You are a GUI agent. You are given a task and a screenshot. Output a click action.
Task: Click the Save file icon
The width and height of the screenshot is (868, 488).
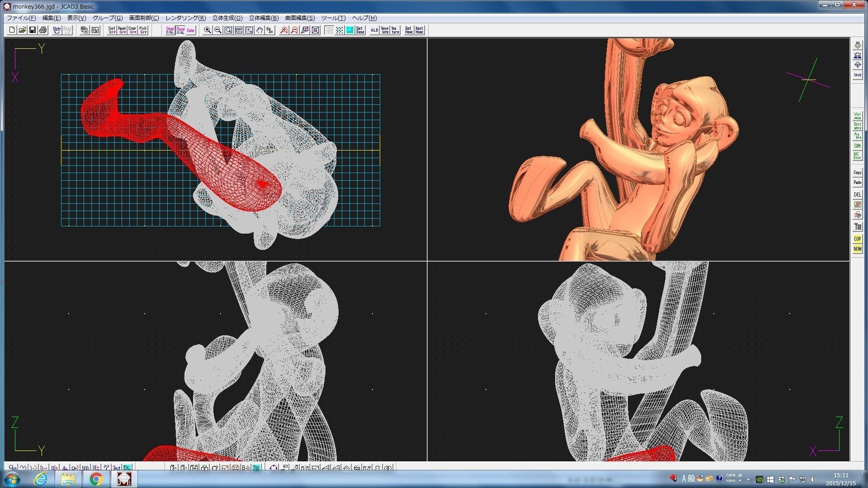[33, 30]
